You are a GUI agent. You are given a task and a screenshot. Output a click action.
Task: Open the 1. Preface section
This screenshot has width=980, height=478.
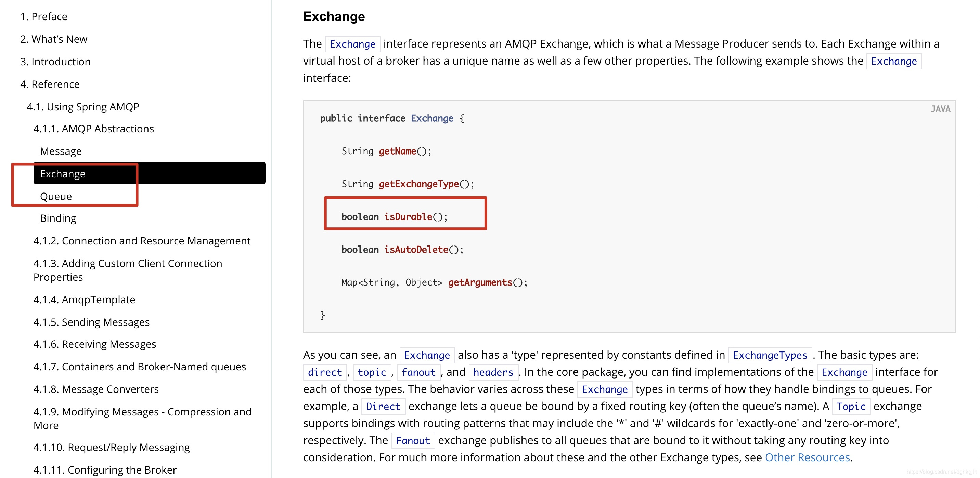[44, 17]
